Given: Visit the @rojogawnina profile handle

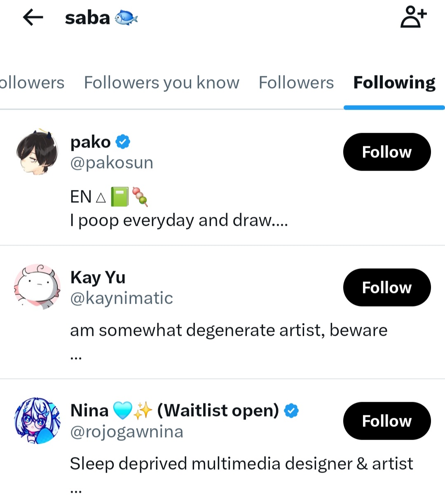Looking at the screenshot, I should coord(126,432).
